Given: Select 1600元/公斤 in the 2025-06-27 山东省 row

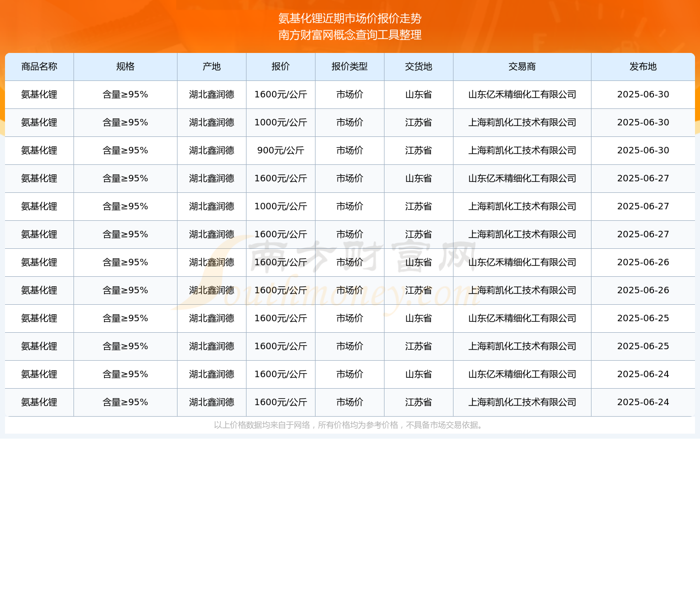Looking at the screenshot, I should tap(280, 178).
